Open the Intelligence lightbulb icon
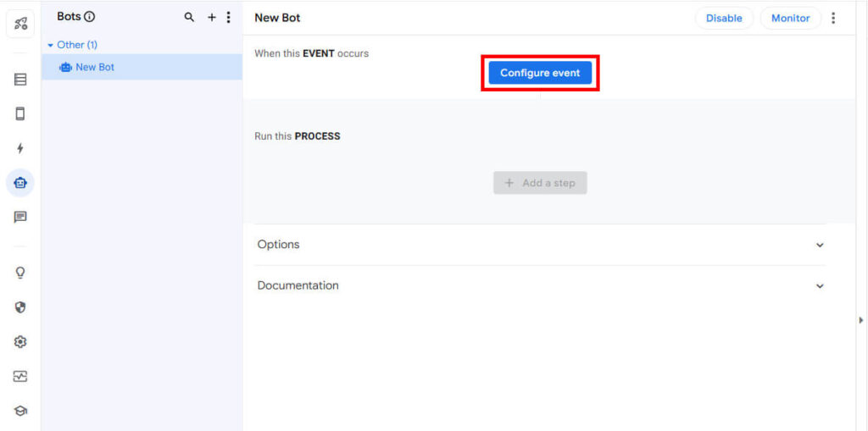 coord(20,273)
